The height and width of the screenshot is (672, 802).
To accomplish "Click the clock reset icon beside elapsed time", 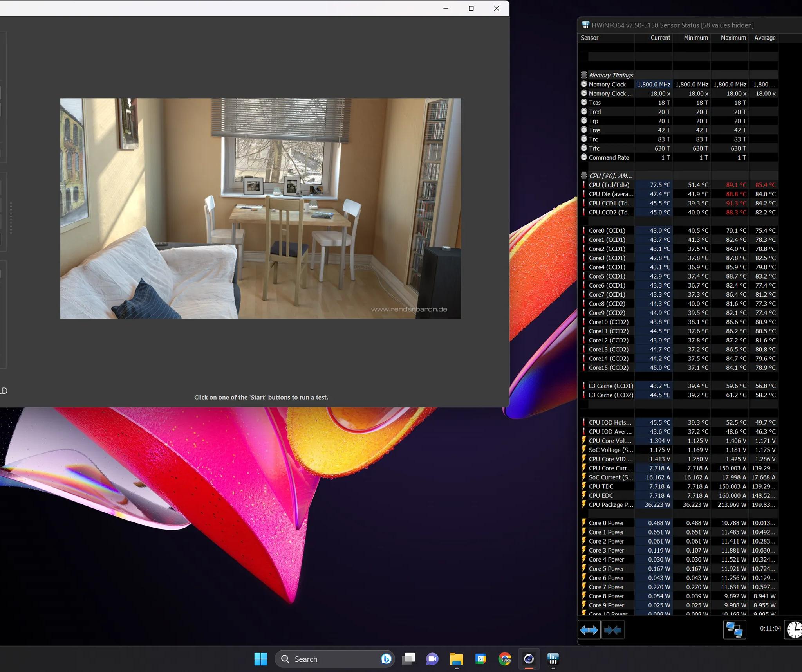I will [x=794, y=630].
